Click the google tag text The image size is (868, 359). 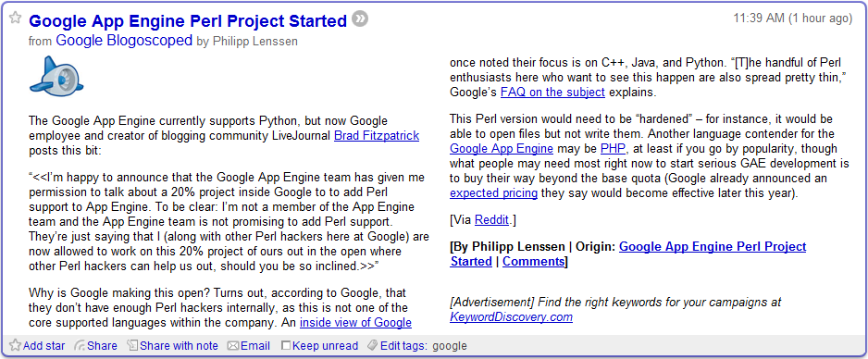click(450, 347)
